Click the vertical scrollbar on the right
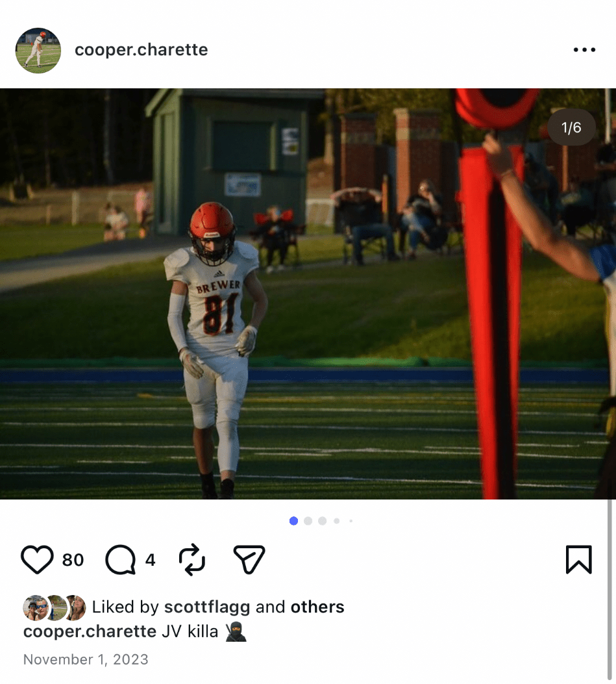 [x=610, y=589]
